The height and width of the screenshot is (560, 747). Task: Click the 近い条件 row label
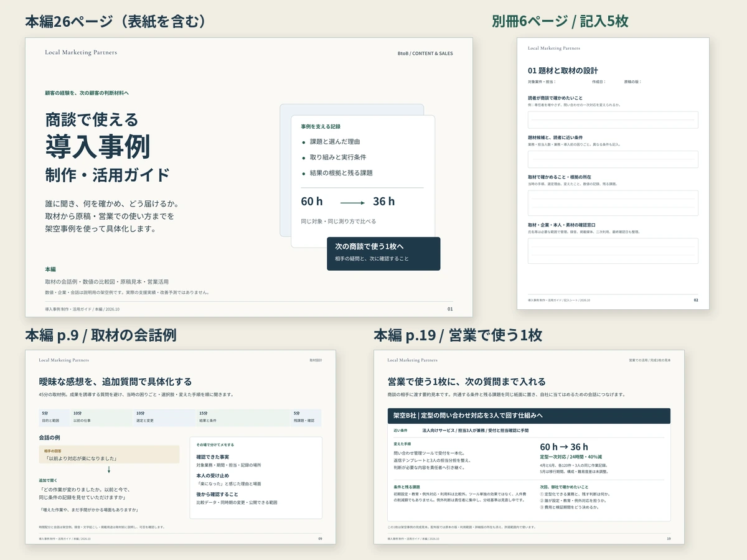(x=400, y=431)
